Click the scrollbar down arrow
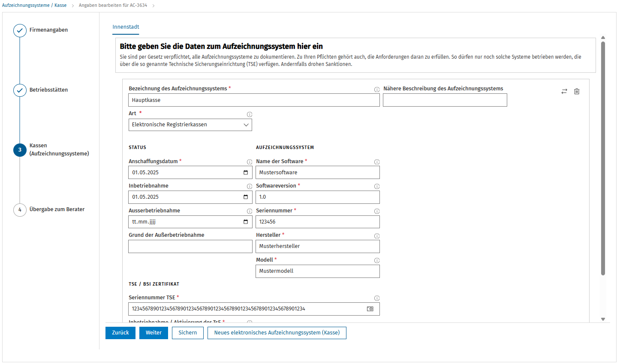 click(x=603, y=319)
